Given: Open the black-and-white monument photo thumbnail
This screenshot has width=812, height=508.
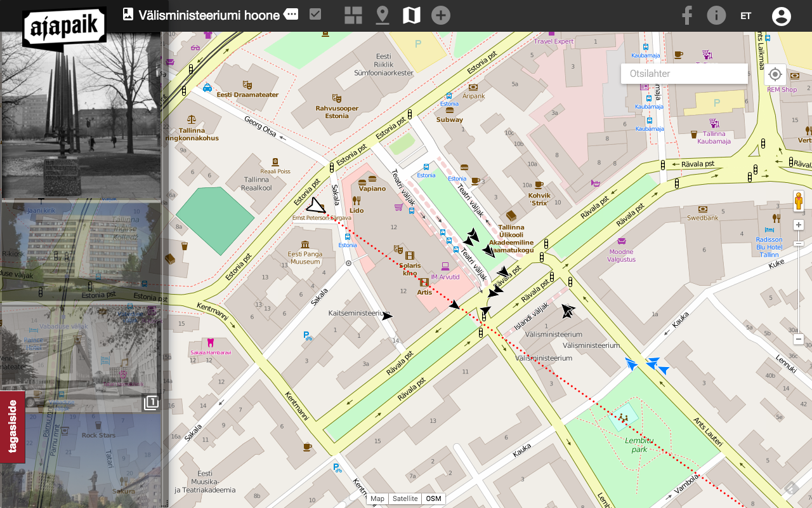Looking at the screenshot, I should coord(80,116).
